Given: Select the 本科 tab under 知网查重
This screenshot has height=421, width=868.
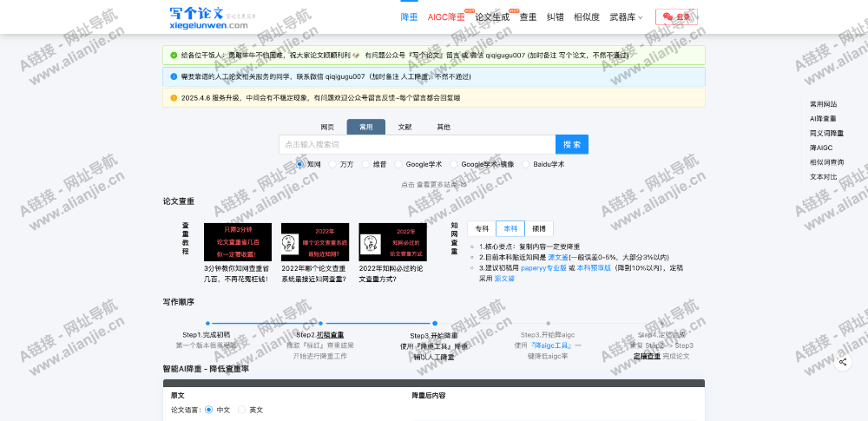Looking at the screenshot, I should pyautogui.click(x=510, y=229).
